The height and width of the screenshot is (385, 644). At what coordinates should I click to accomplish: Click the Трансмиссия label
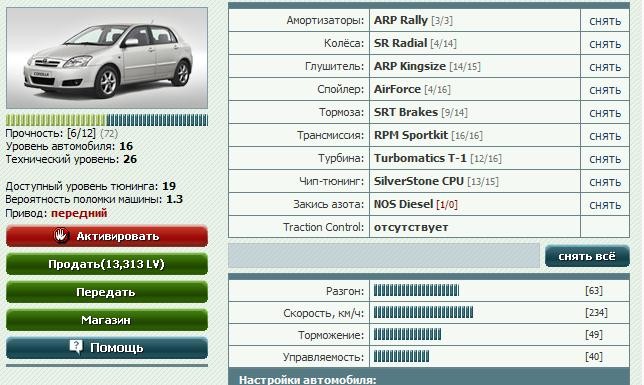(x=331, y=136)
